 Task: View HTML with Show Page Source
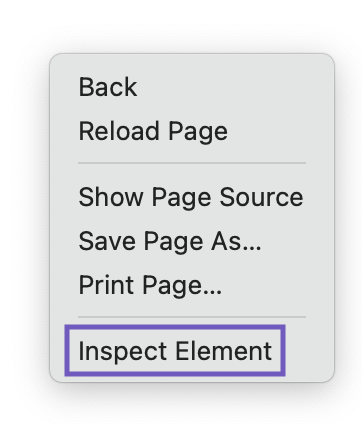192,197
